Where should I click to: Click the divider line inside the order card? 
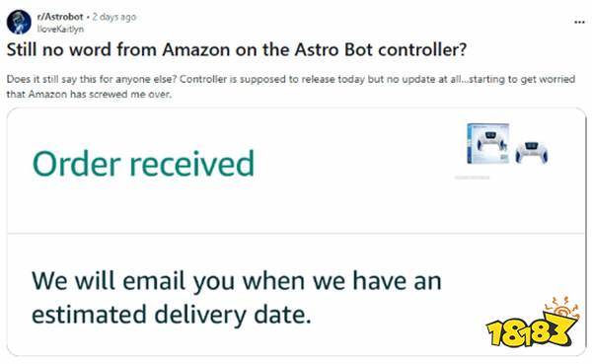(296, 233)
